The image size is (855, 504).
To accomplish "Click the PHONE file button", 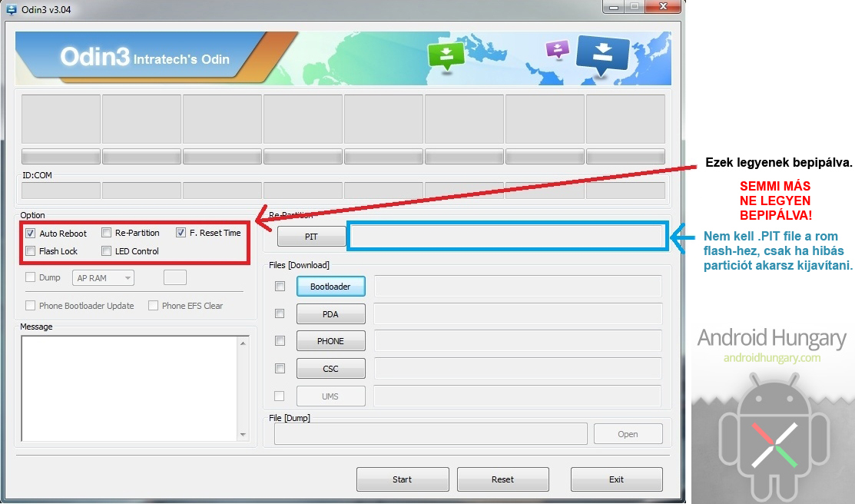I will click(330, 341).
